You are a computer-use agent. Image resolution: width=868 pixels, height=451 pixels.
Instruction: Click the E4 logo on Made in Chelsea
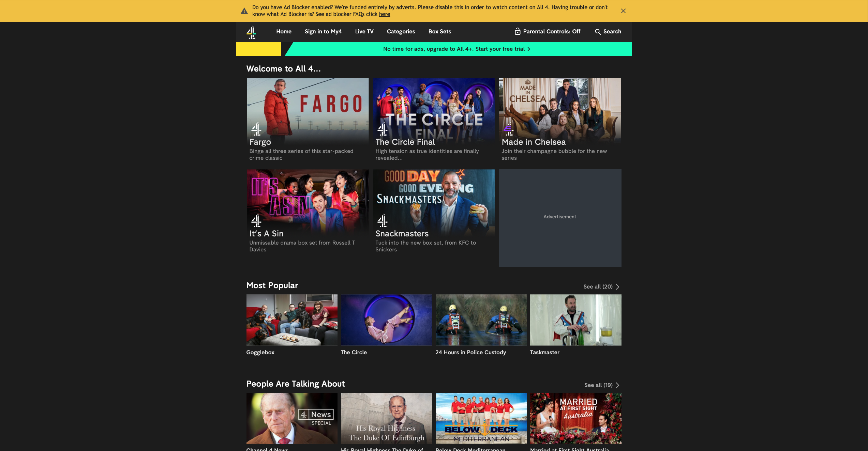508,129
